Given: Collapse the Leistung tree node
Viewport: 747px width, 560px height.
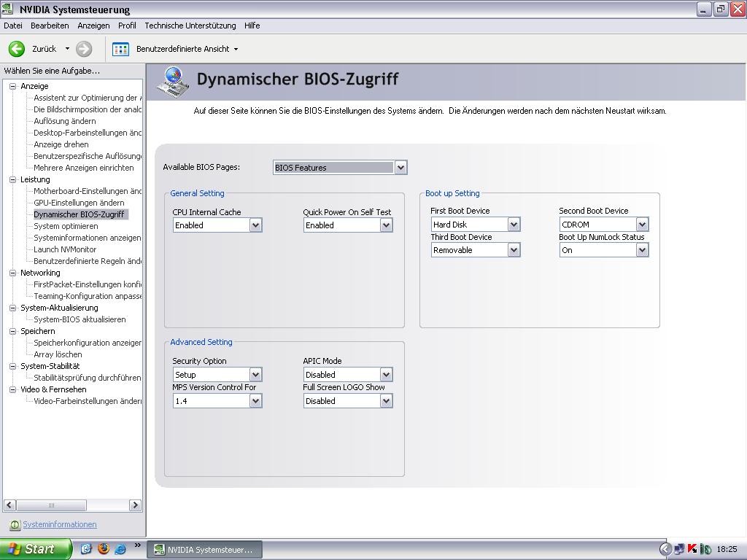Looking at the screenshot, I should 13,179.
